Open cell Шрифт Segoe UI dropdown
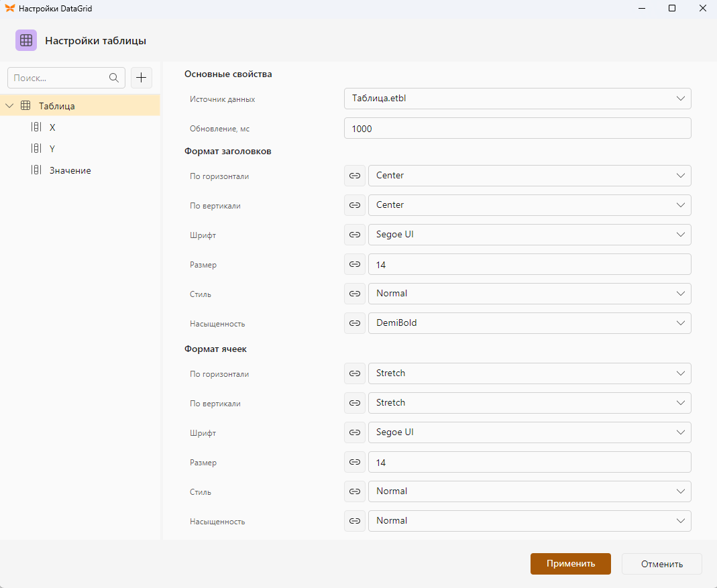Viewport: 717px width, 588px height. point(529,432)
